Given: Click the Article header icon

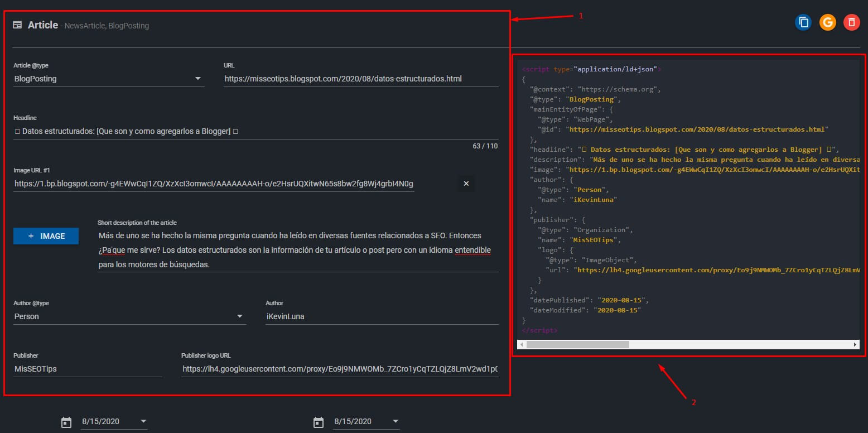Looking at the screenshot, I should pyautogui.click(x=18, y=25).
